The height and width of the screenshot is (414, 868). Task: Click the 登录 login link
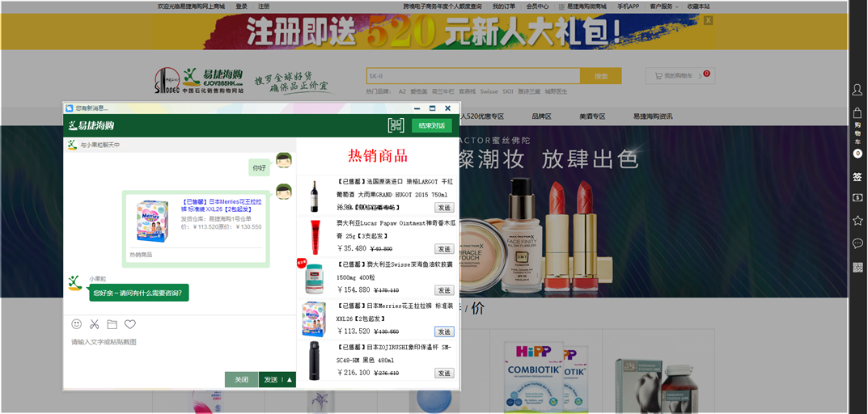(x=241, y=6)
